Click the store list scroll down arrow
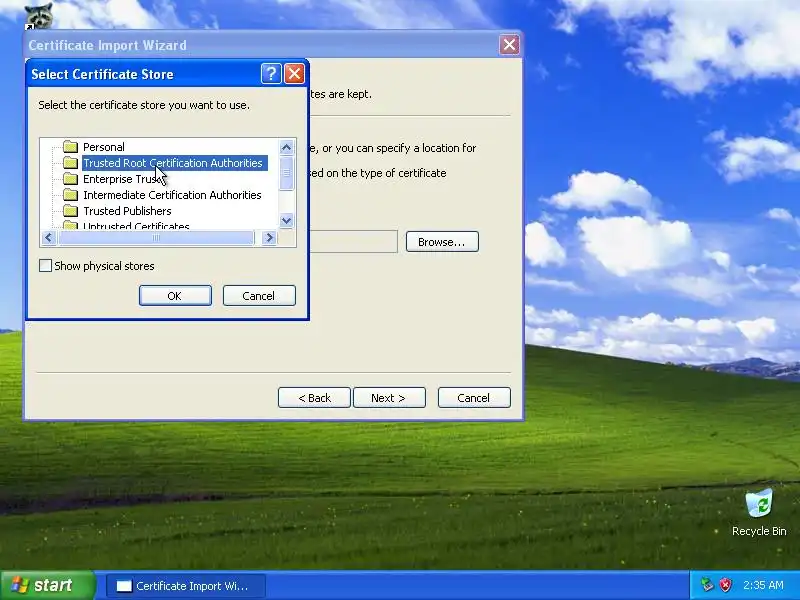 (x=286, y=220)
